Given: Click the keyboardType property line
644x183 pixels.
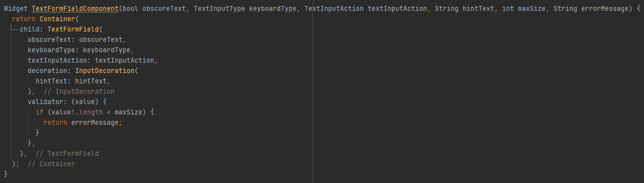Looking at the screenshot, I should pyautogui.click(x=81, y=50).
